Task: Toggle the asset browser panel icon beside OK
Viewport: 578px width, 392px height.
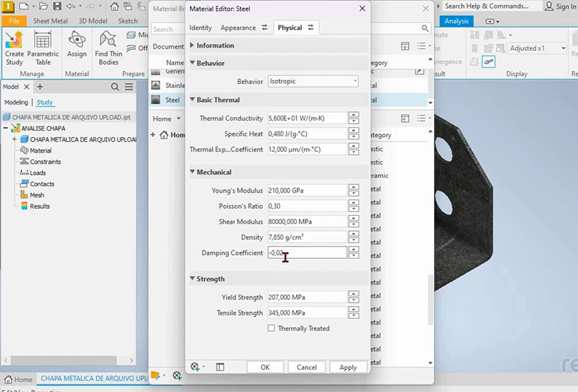Action: click(x=220, y=367)
